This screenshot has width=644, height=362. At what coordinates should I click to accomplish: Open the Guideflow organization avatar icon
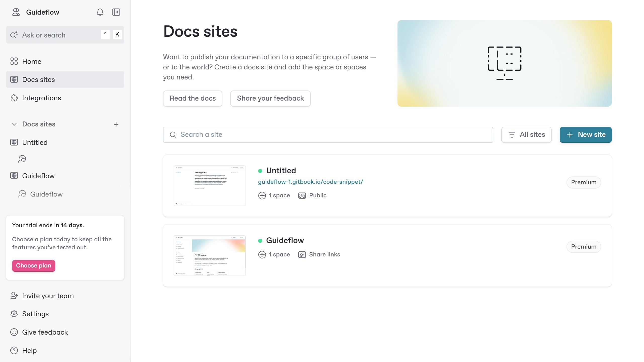coord(16,12)
